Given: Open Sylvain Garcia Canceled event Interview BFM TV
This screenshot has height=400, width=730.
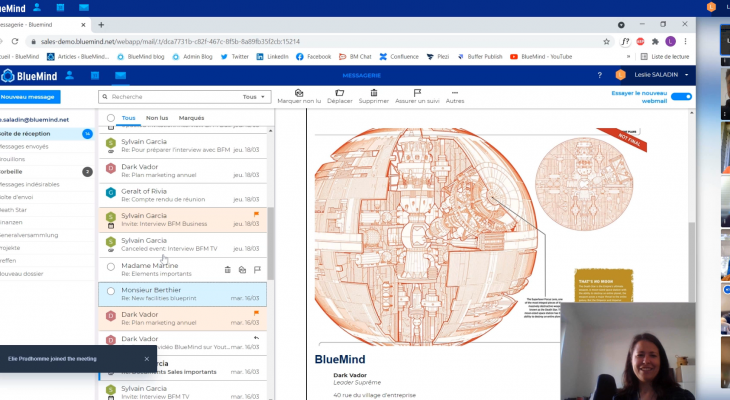Looking at the screenshot, I should coord(182,244).
